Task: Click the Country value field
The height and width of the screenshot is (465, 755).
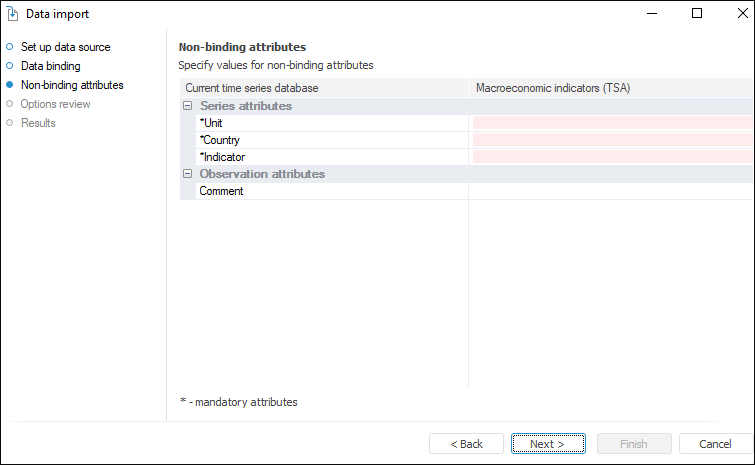Action: (612, 140)
